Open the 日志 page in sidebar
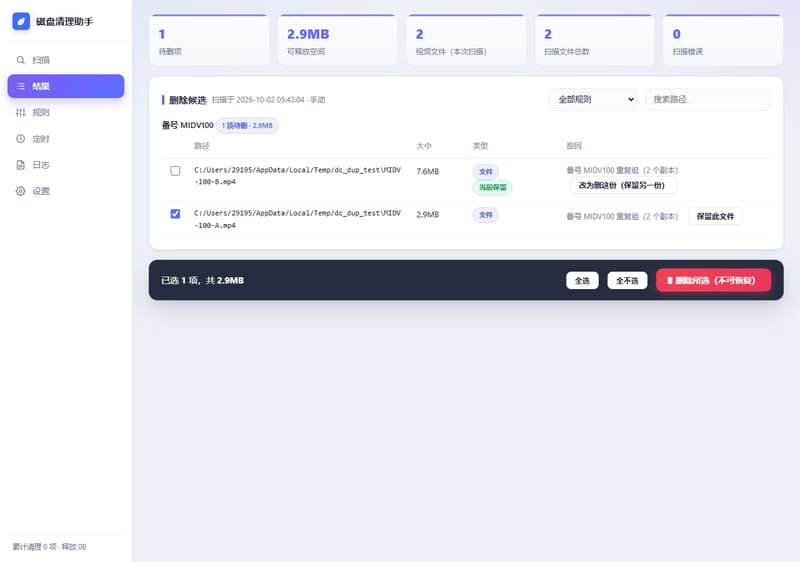 click(66, 165)
